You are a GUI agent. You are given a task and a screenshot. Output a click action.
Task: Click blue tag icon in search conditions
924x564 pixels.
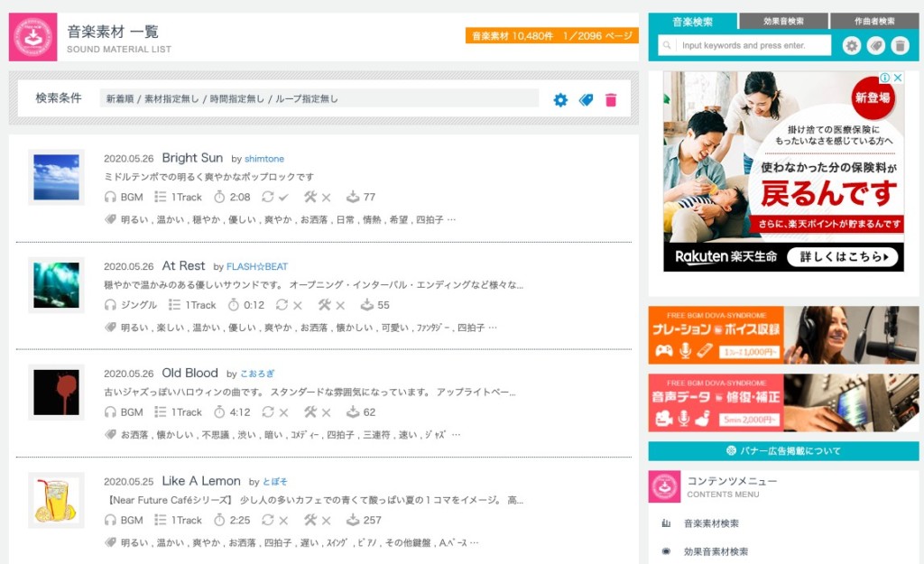[586, 99]
